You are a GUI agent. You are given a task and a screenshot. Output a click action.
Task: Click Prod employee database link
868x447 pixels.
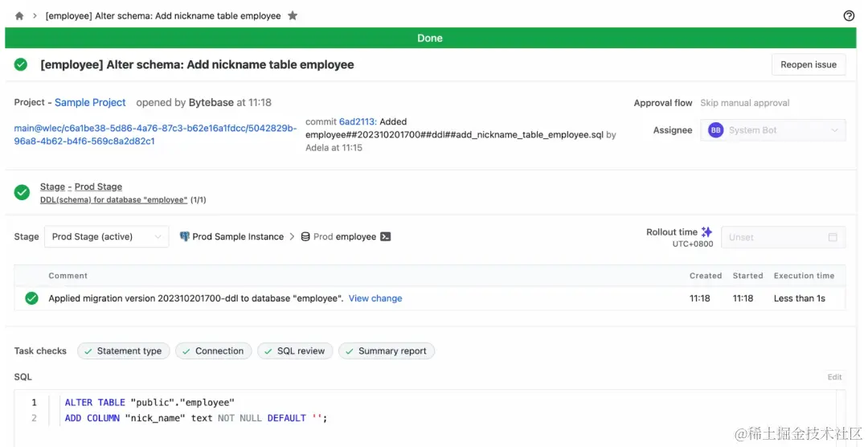tap(345, 236)
